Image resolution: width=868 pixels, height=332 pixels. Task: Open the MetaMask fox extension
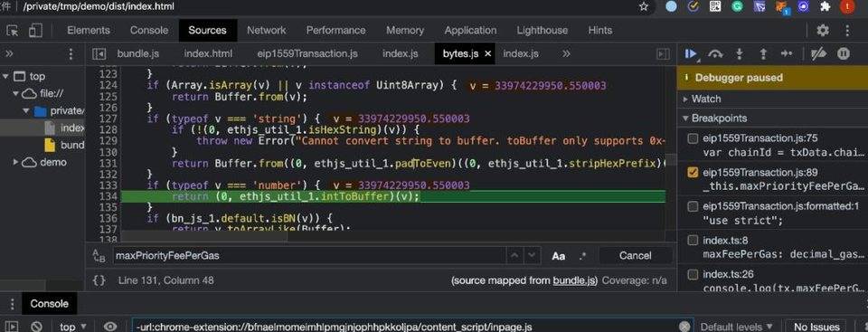pos(781,6)
